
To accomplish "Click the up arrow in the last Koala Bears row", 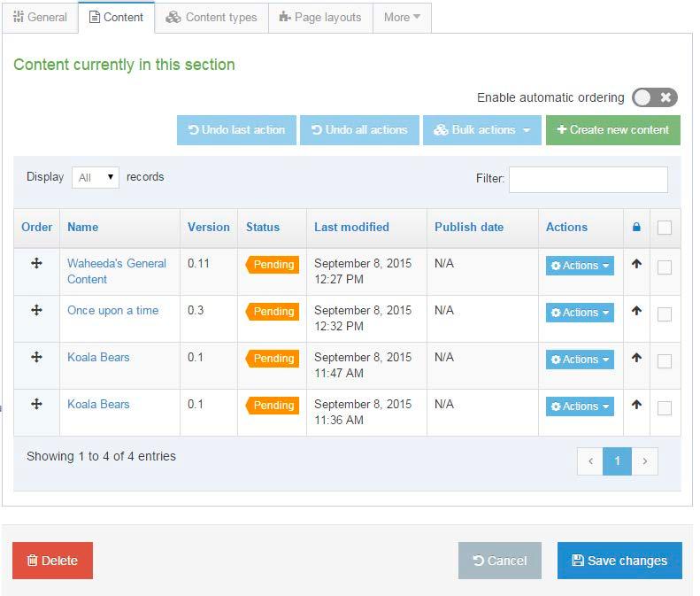I will tap(636, 405).
